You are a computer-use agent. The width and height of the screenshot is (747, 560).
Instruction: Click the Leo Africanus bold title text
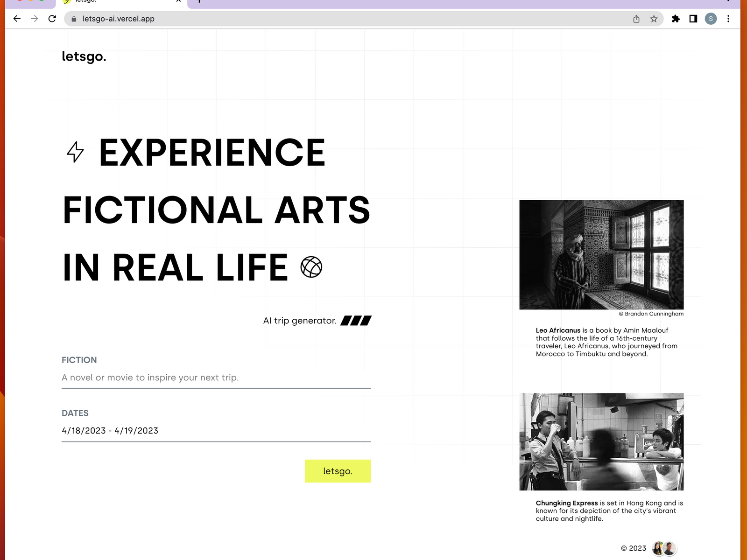pyautogui.click(x=558, y=330)
